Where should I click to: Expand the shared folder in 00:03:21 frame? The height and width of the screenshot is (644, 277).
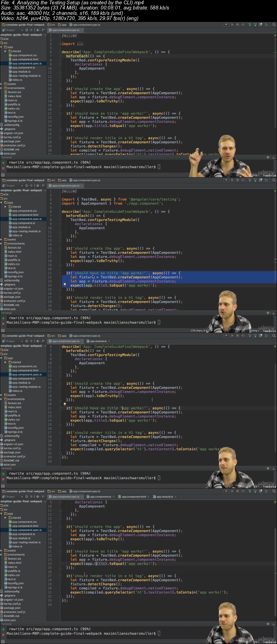[5, 207]
